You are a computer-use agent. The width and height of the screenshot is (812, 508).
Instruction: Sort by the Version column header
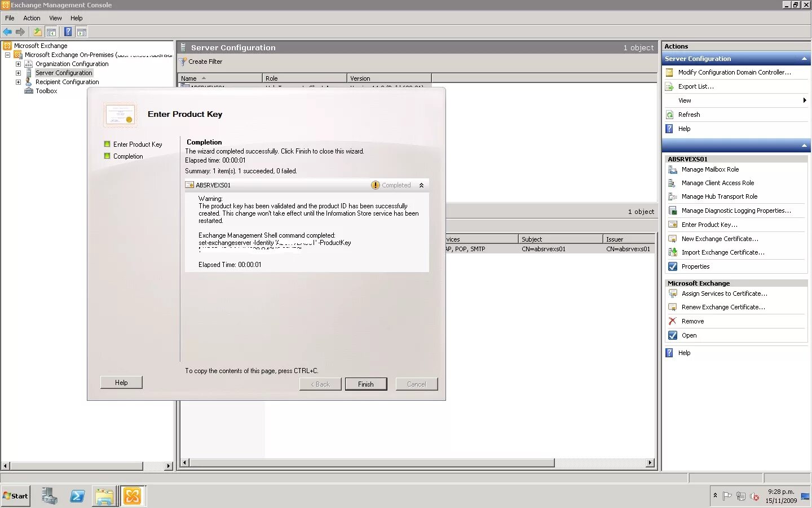click(389, 78)
